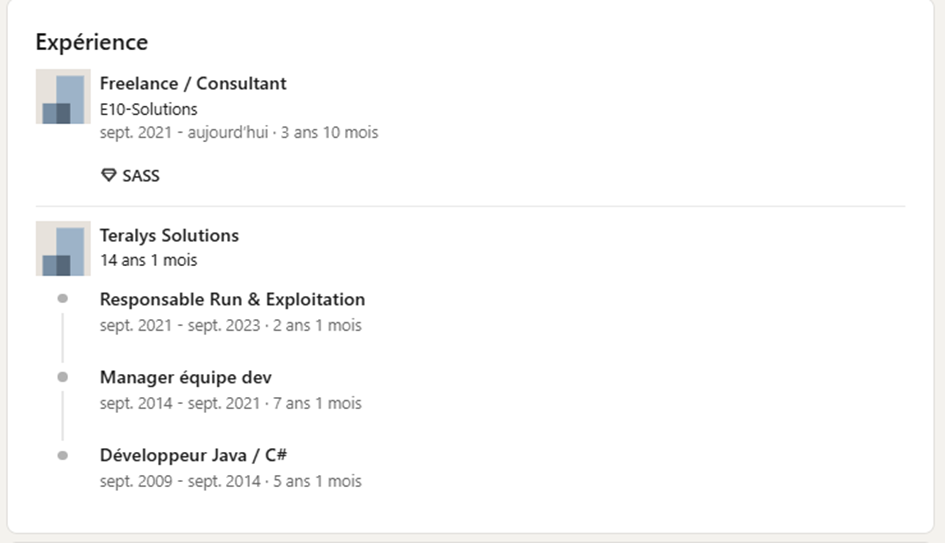
Task: Click the E10-Solutions company logo
Action: click(x=63, y=97)
